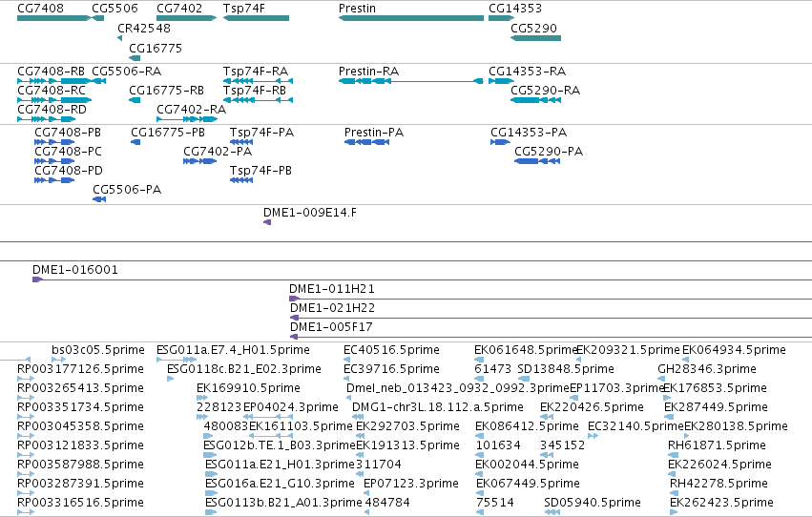
Task: Click the Tsp74F gene label
Action: coord(244,9)
